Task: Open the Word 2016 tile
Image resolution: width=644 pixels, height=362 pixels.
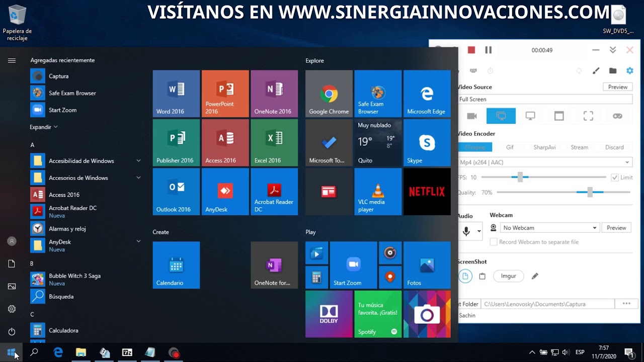Action: point(176,94)
